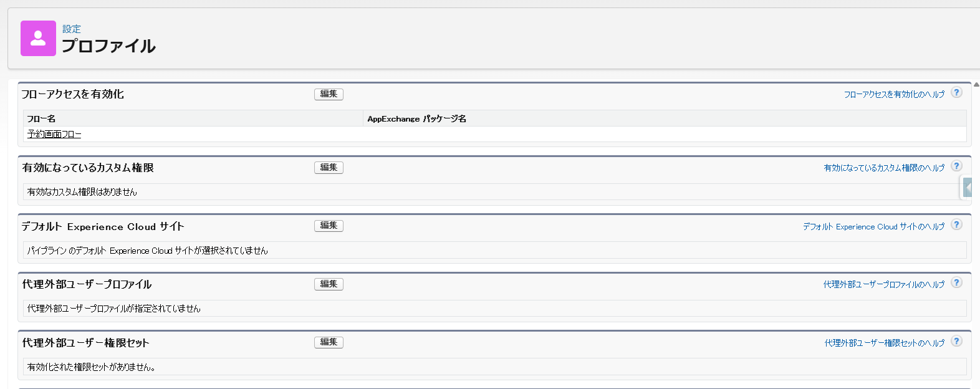Expand the collapsed side panel arrow

[x=968, y=187]
